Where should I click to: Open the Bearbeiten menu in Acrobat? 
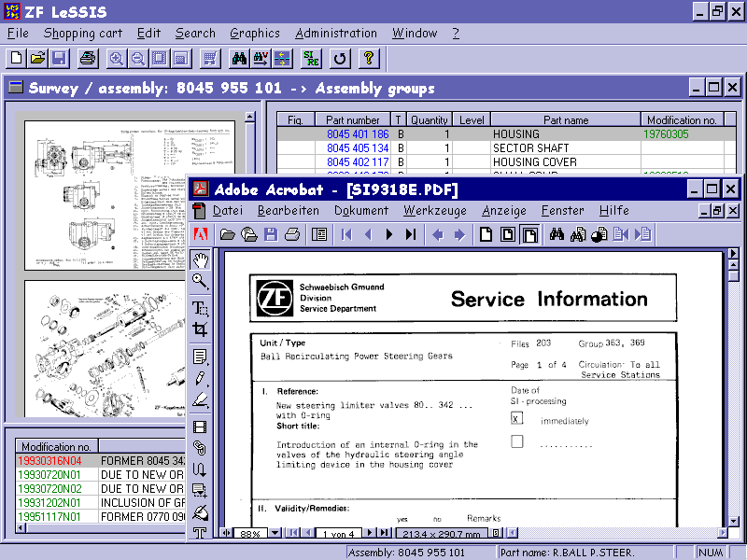289,211
